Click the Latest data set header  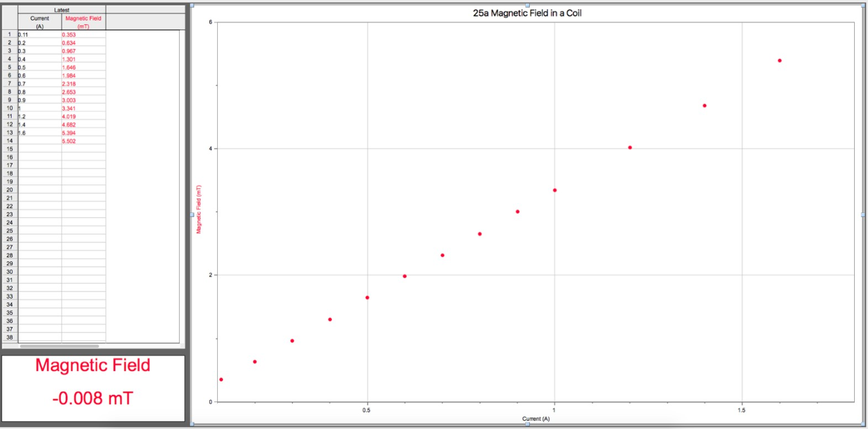[x=62, y=10]
